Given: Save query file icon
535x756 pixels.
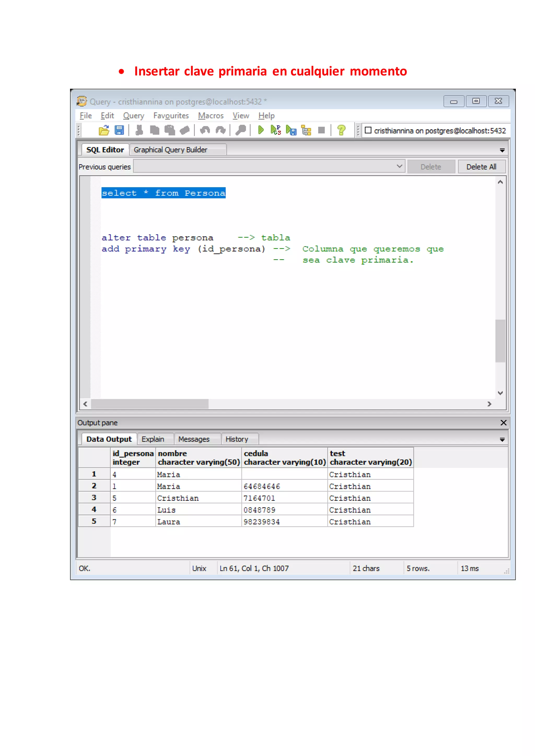Looking at the screenshot, I should [119, 130].
